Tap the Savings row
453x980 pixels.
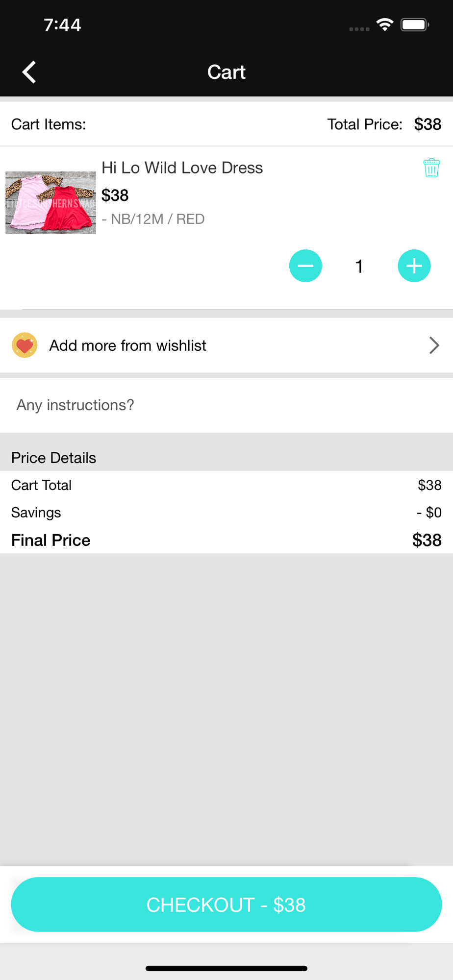[226, 513]
